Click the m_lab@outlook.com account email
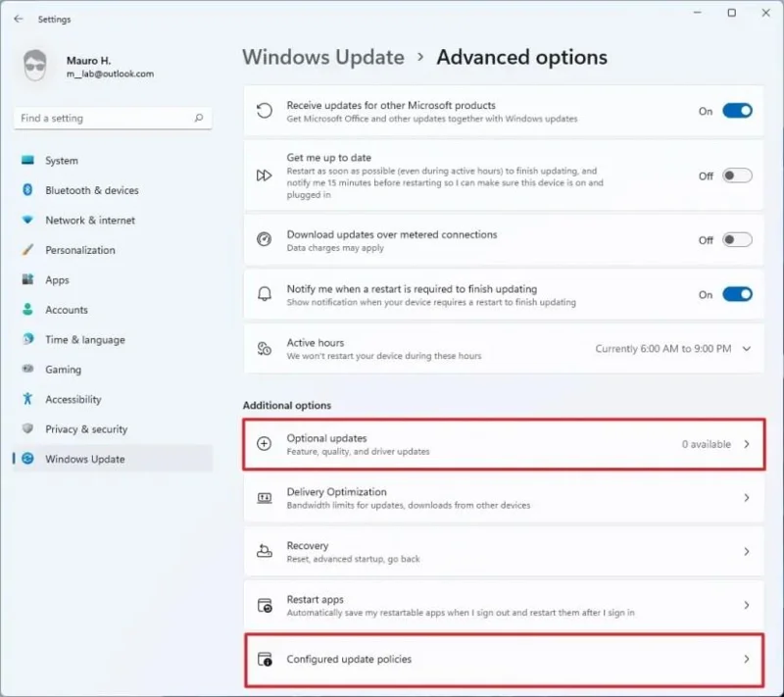The image size is (784, 697). [x=110, y=74]
